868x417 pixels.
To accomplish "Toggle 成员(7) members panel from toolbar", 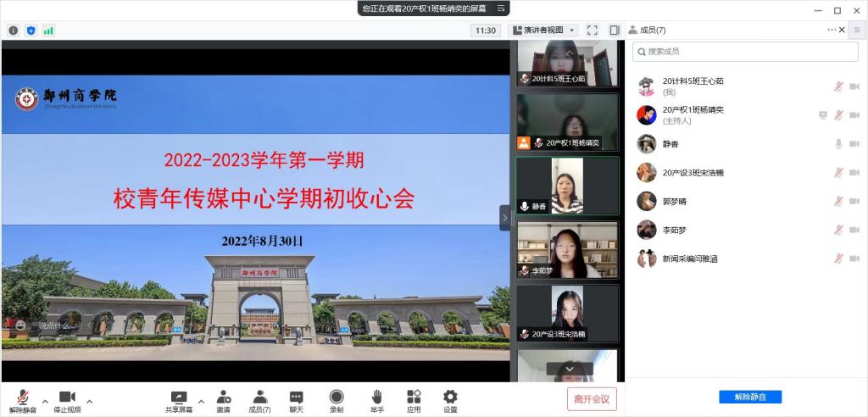I will [x=260, y=398].
